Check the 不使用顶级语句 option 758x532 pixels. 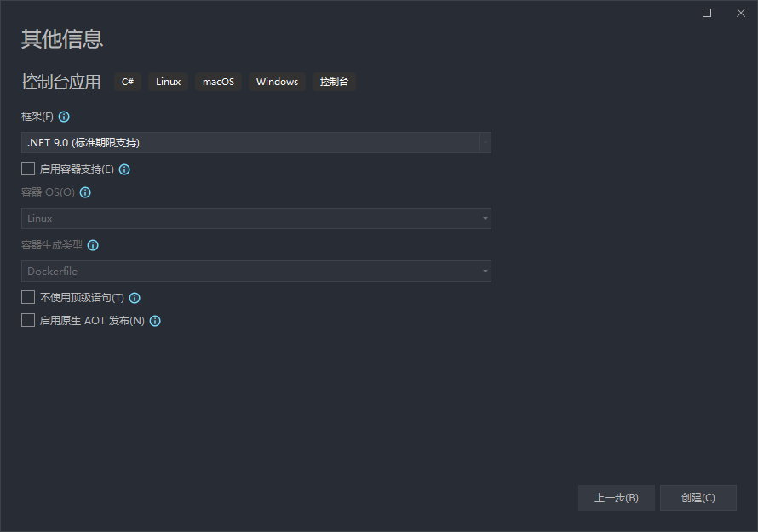coord(28,297)
